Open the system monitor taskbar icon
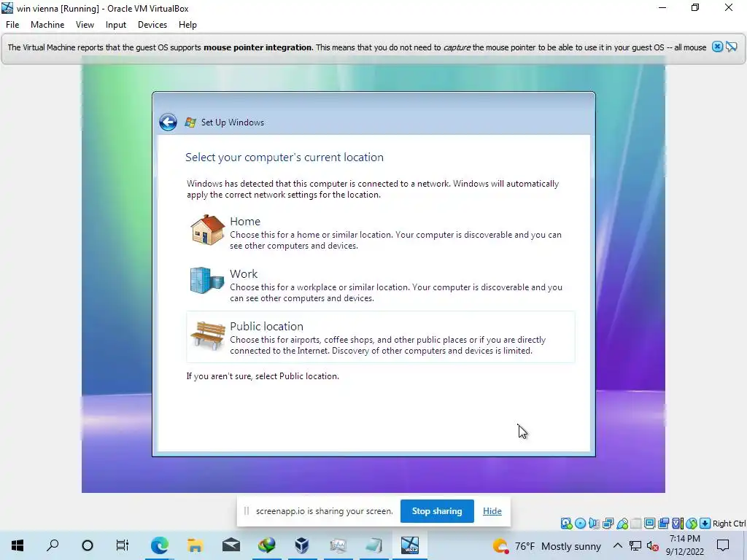This screenshot has width=747, height=560. click(x=338, y=545)
